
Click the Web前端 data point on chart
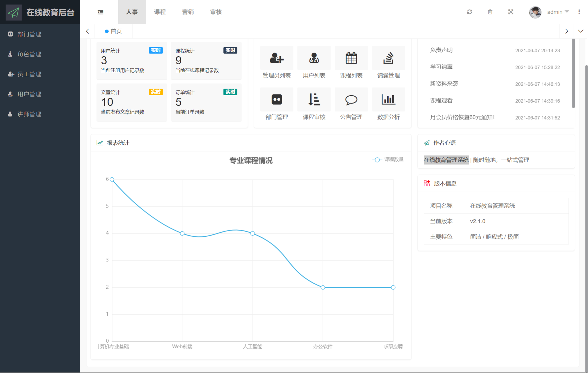pyautogui.click(x=182, y=233)
